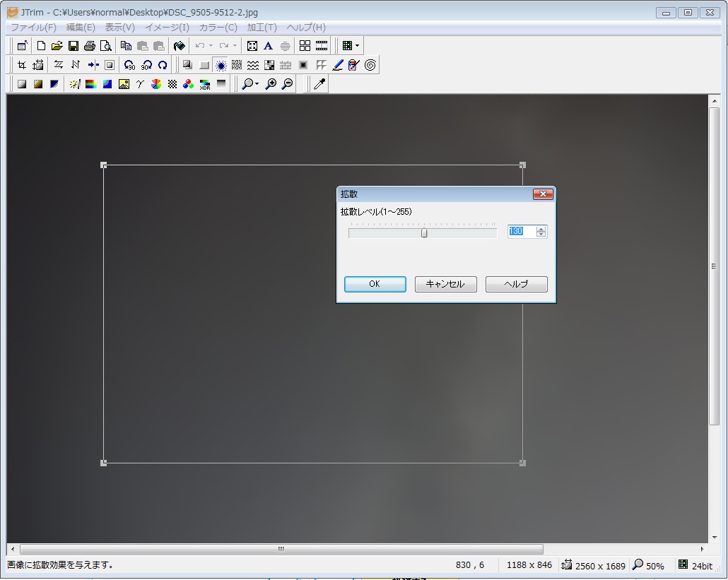
Task: Click the diffusion level slider thumb
Action: [424, 233]
